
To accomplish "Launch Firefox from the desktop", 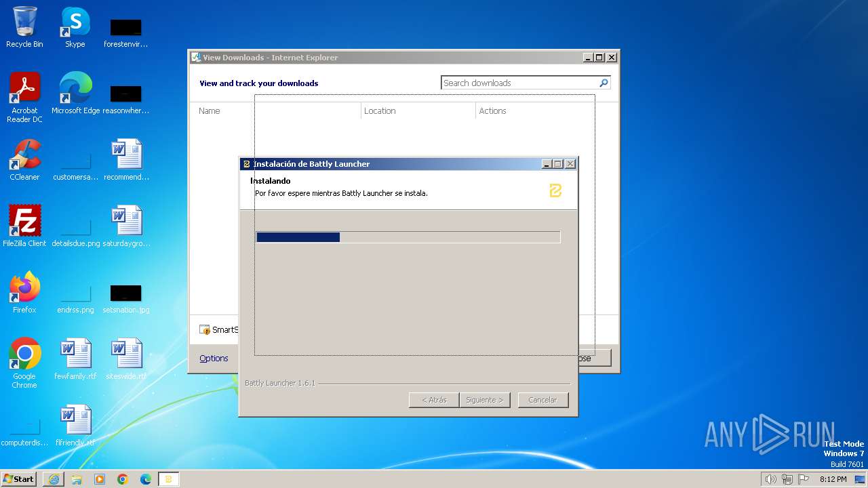I will point(24,293).
